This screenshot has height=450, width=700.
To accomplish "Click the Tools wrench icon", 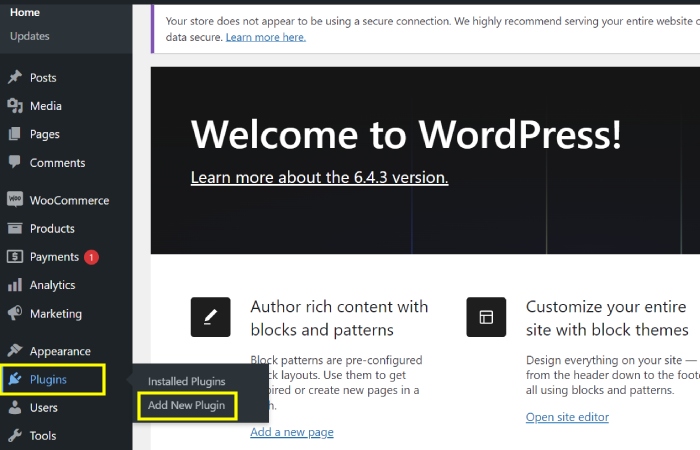I will (15, 435).
